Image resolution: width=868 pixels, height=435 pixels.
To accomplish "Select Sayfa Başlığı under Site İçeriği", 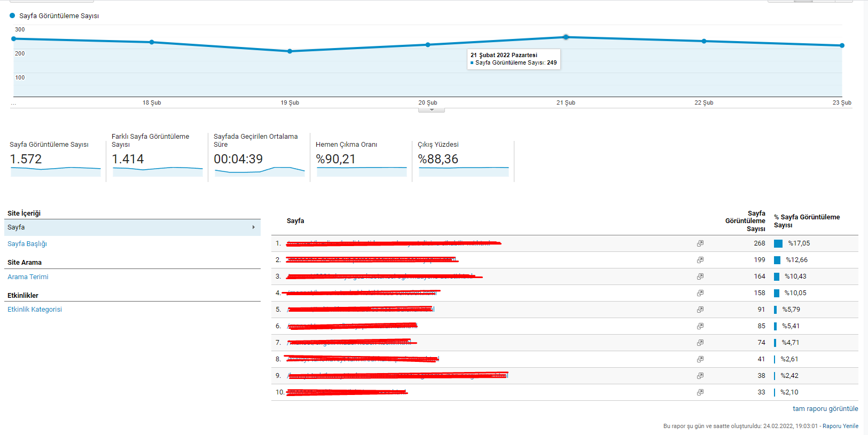I will pos(27,244).
